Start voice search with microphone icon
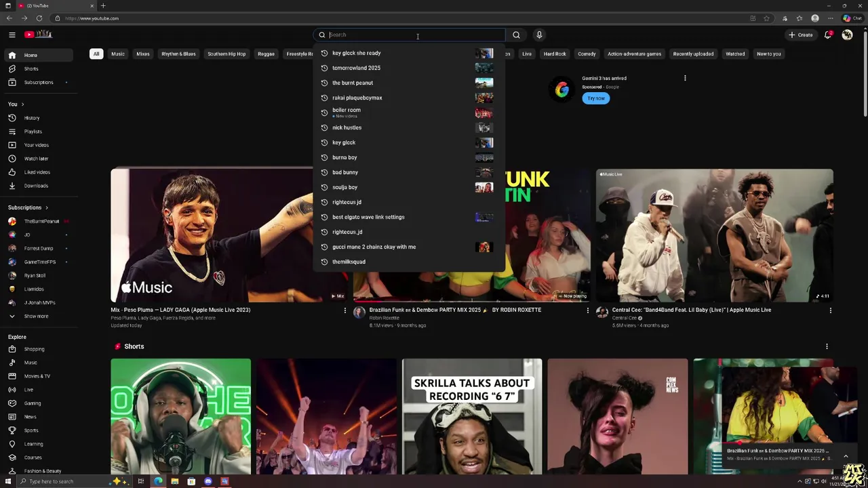This screenshot has height=488, width=868. pyautogui.click(x=539, y=35)
